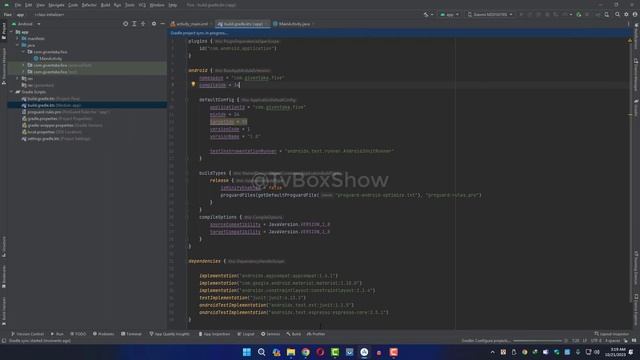Open the Run tool window
Image resolution: width=640 pixels, height=360 pixels.
pos(57,334)
